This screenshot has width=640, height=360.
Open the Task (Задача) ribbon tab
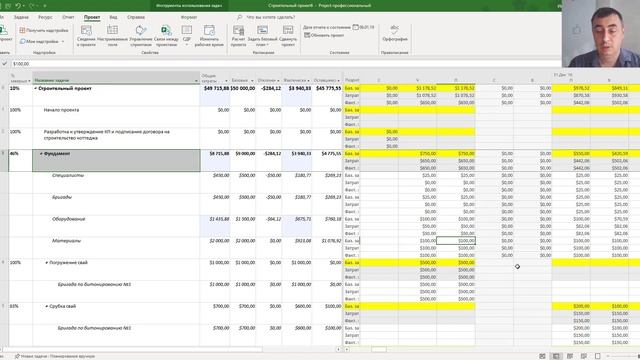[x=21, y=17]
